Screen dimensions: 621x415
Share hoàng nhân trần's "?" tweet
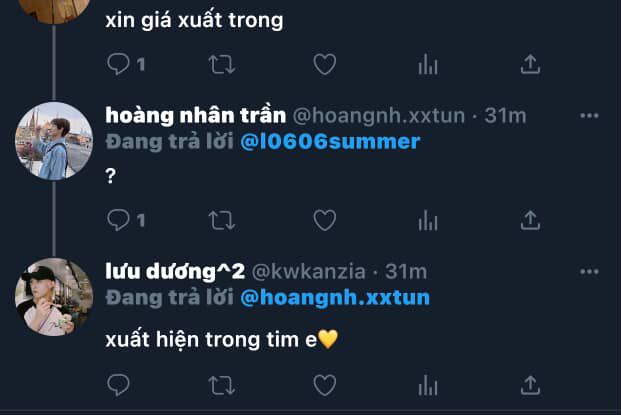pos(530,220)
